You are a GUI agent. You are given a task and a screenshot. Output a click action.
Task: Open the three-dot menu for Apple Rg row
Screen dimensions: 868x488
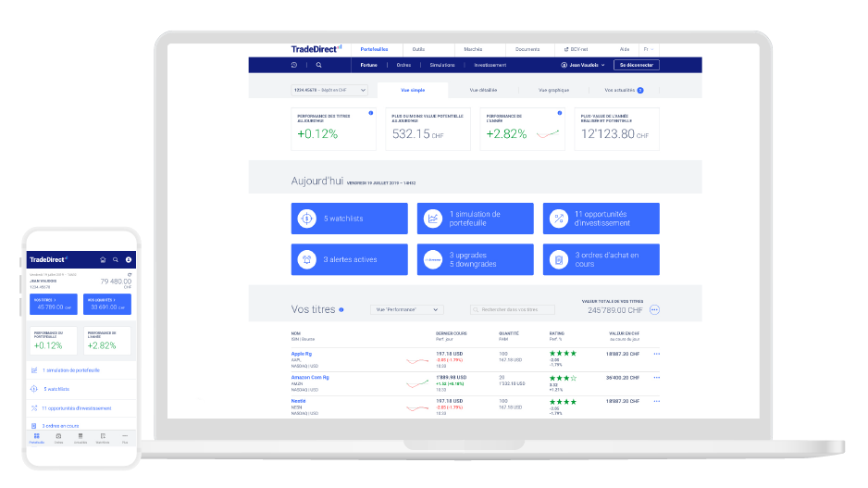(x=657, y=354)
